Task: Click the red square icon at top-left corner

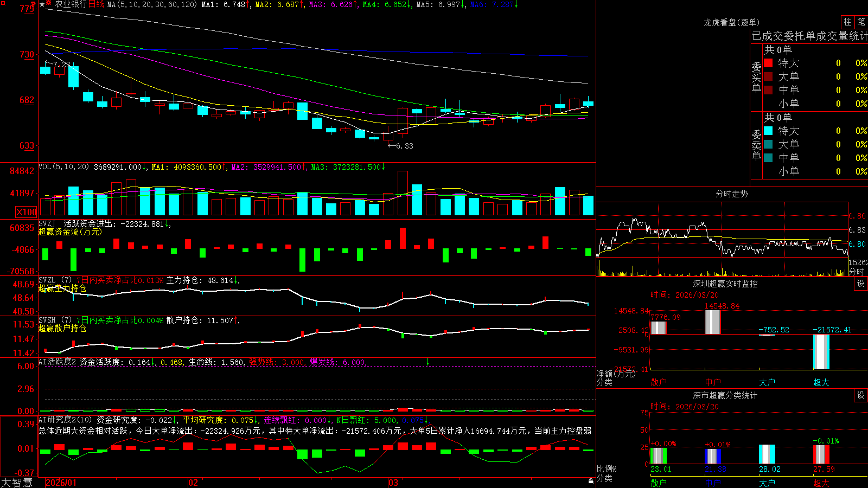Action: pos(3,3)
